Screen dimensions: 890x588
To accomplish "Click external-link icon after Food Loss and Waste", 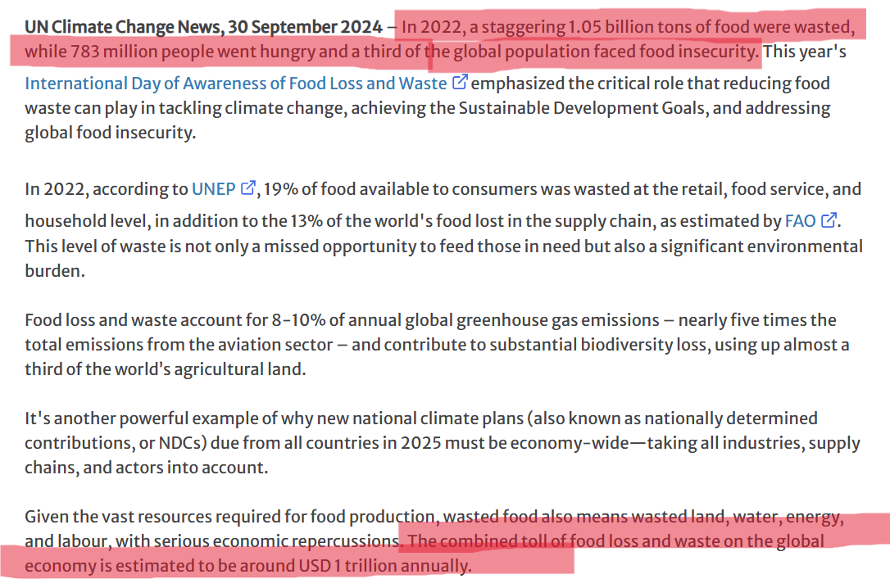I will [x=460, y=82].
